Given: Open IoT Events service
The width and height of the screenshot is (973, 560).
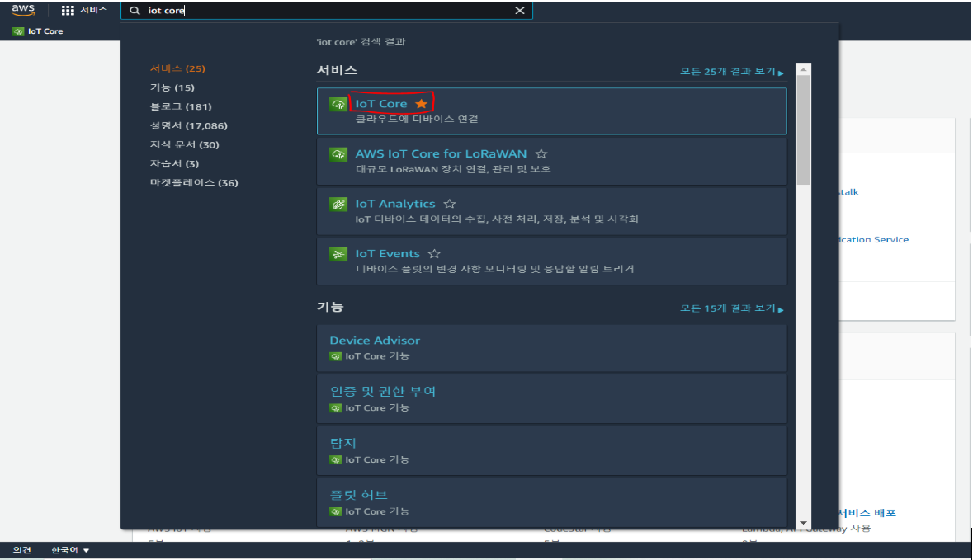Looking at the screenshot, I should pyautogui.click(x=387, y=254).
